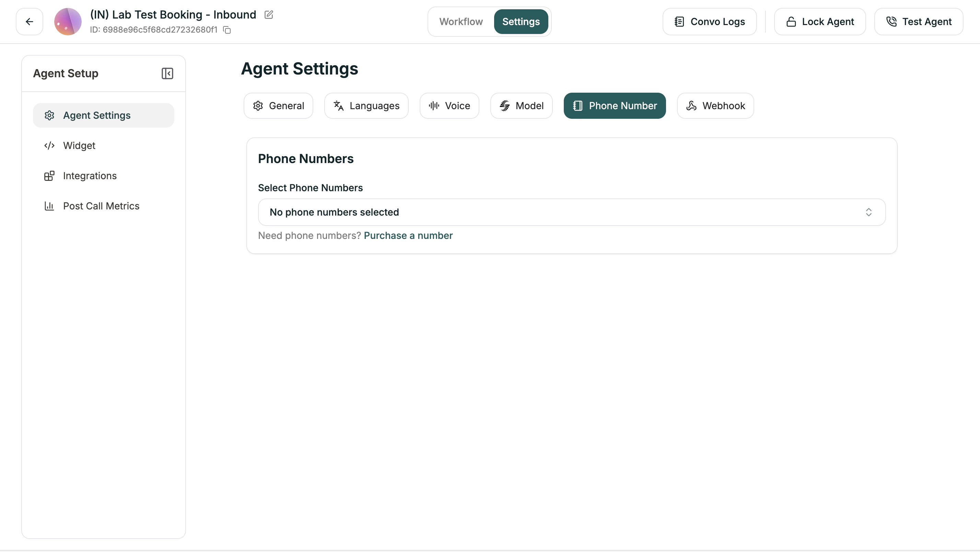
Task: Switch from Workflow to Settings mode
Action: coord(521,21)
